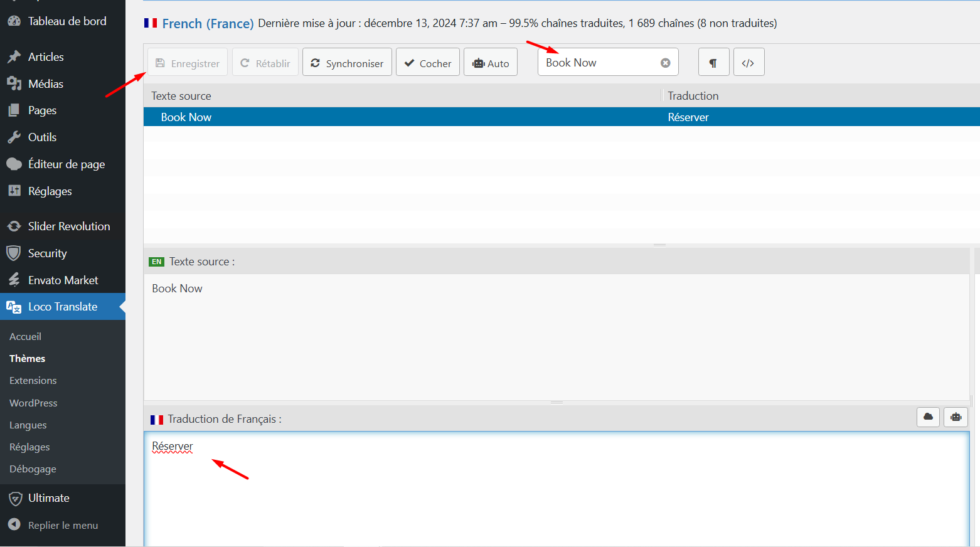Image resolution: width=980 pixels, height=547 pixels.
Task: Go to Extensions submenu under Loco Translate
Action: tap(33, 381)
